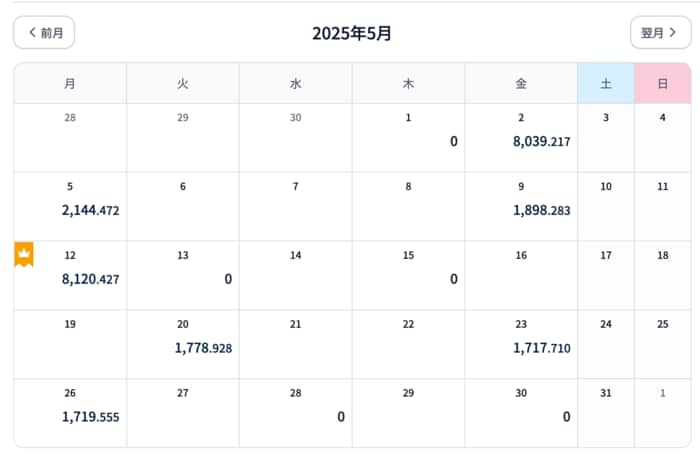
Task: Open May 20 cell showing 1,778.928
Action: pyautogui.click(x=183, y=345)
